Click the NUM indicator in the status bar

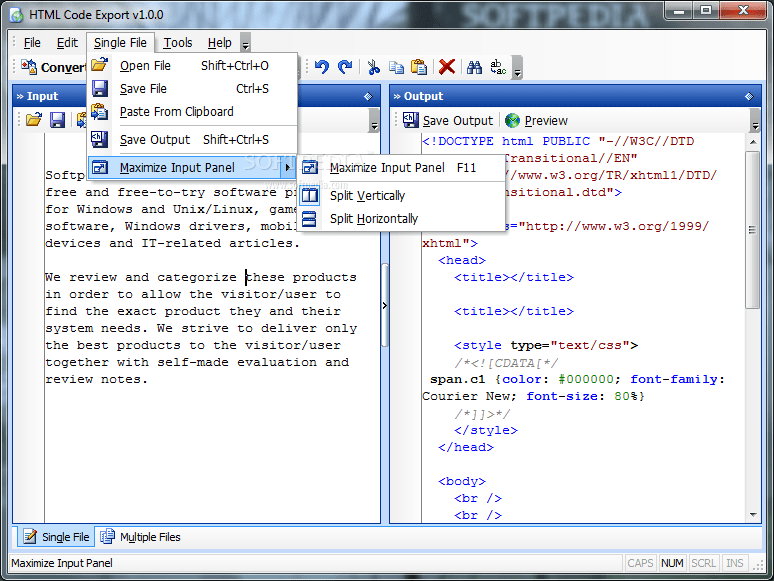click(x=672, y=563)
